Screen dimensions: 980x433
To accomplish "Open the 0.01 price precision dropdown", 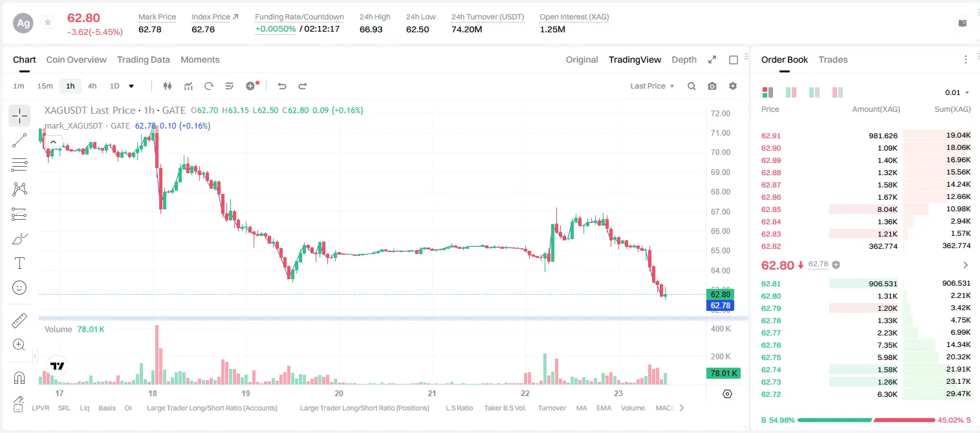I will pyautogui.click(x=957, y=92).
